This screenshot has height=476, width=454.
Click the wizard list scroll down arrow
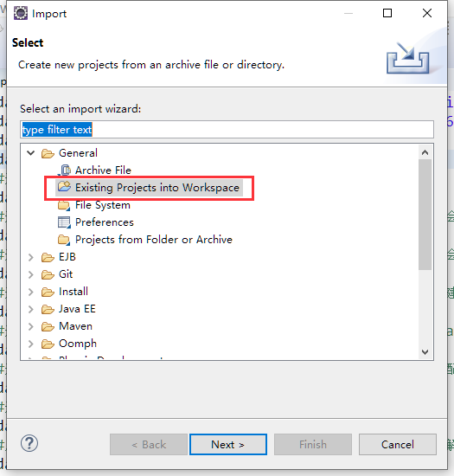425,352
